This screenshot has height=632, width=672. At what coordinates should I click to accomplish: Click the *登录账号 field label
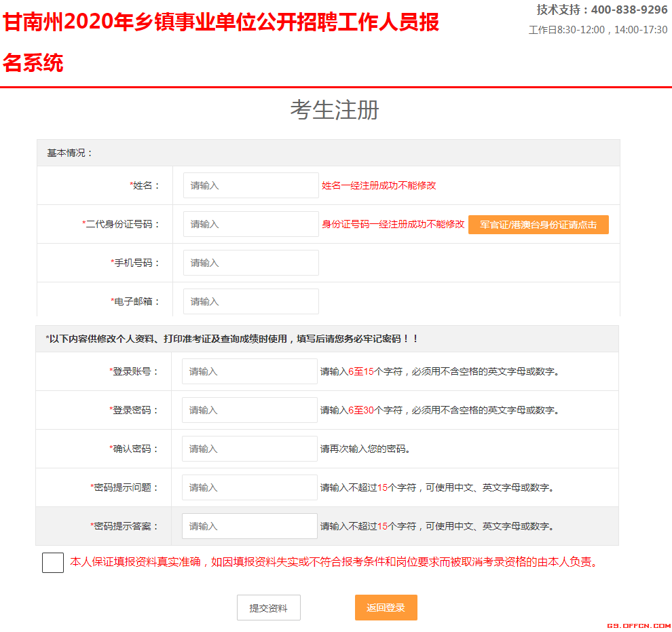134,371
